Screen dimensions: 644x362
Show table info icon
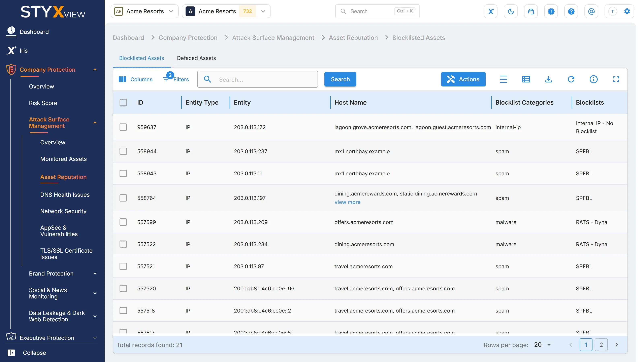(593, 79)
